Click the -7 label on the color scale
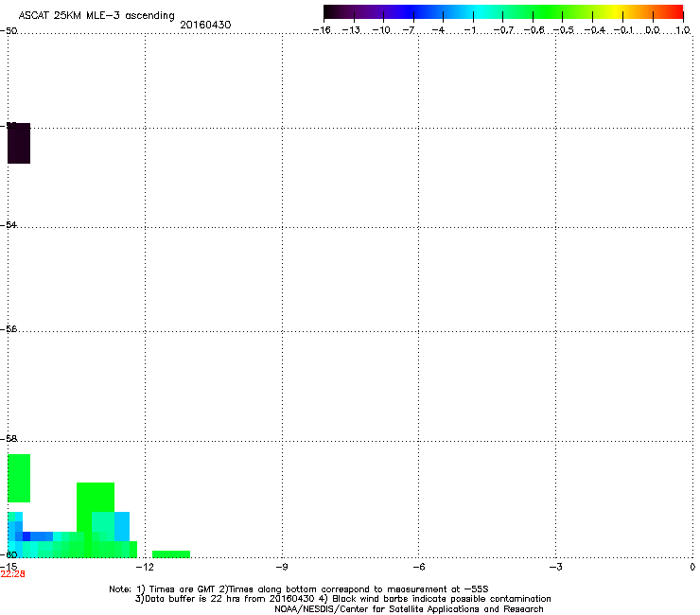This screenshot has width=700, height=615. 409,30
